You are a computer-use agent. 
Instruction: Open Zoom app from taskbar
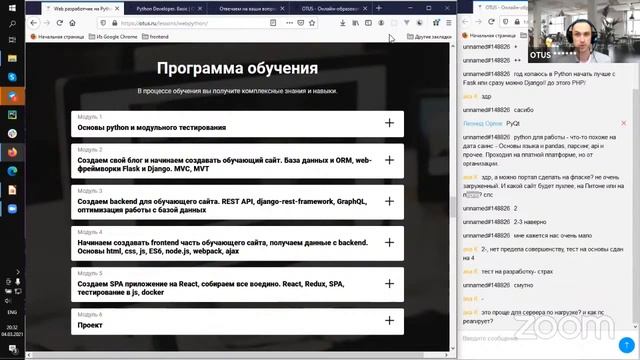[x=12, y=209]
